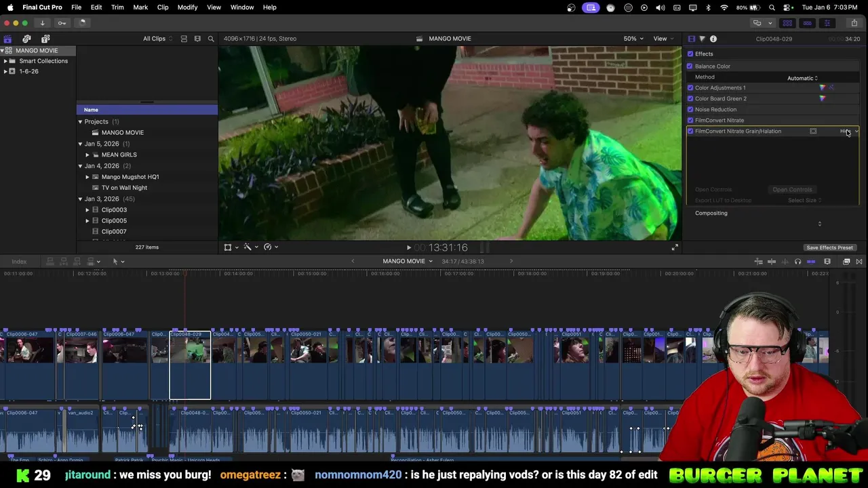
Task: Open the viewer 50% zoom dropdown
Action: pos(633,39)
